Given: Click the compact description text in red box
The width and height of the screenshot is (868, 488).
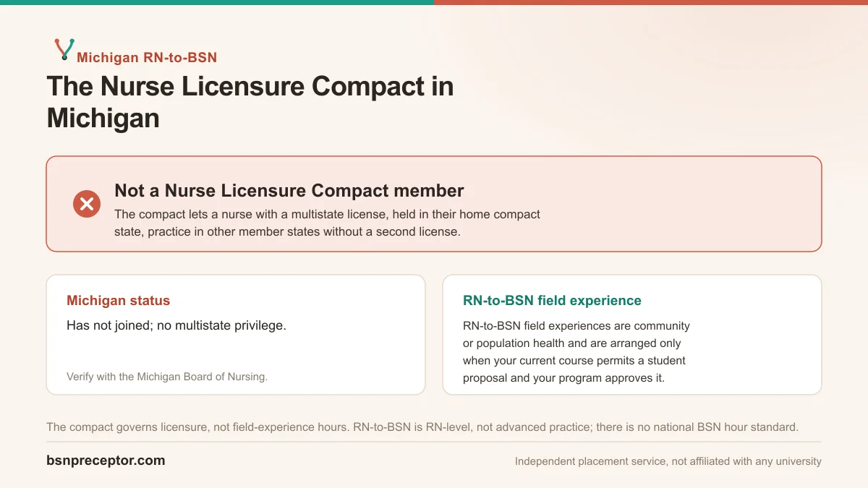Looking at the screenshot, I should pos(327,223).
